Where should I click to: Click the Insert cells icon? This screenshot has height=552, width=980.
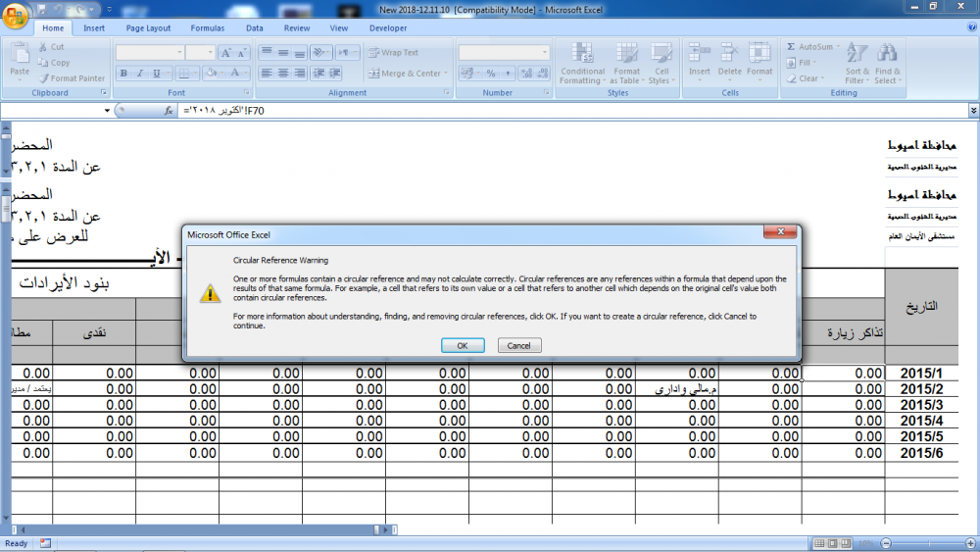coord(700,53)
